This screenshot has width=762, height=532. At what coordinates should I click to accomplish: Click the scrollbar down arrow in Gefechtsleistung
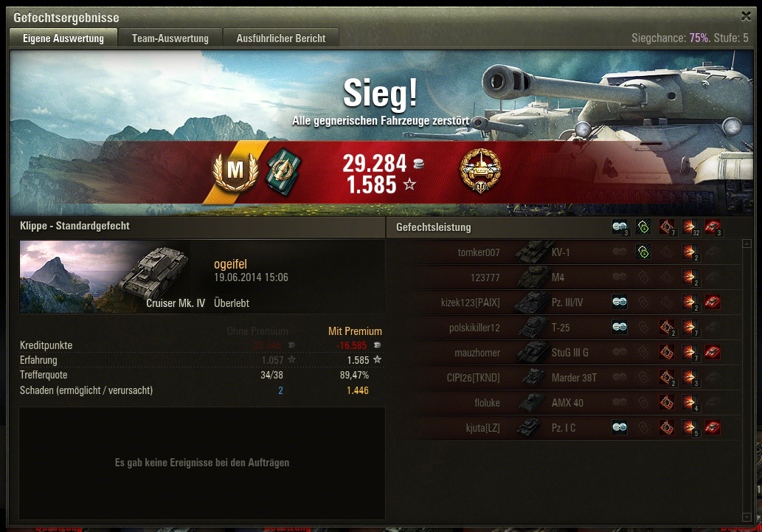pyautogui.click(x=747, y=517)
